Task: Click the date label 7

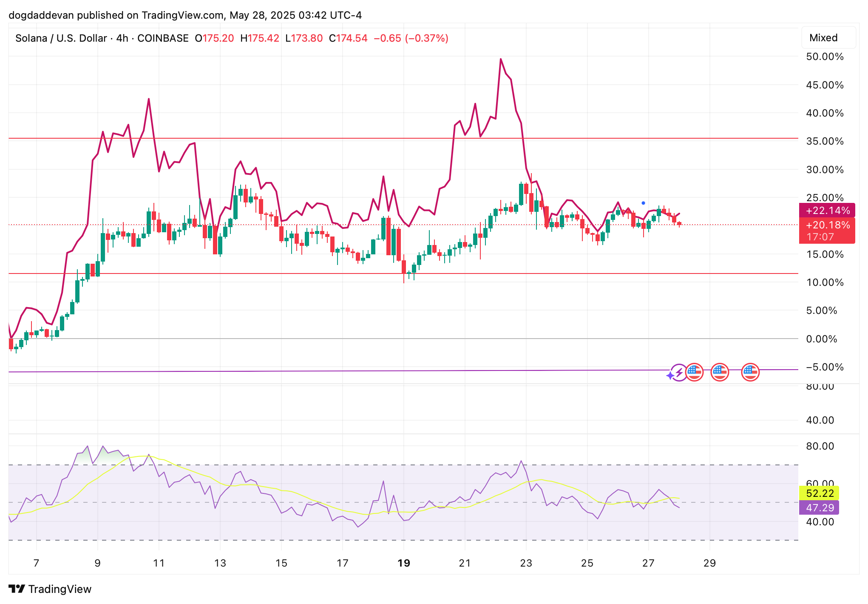Action: (x=37, y=563)
